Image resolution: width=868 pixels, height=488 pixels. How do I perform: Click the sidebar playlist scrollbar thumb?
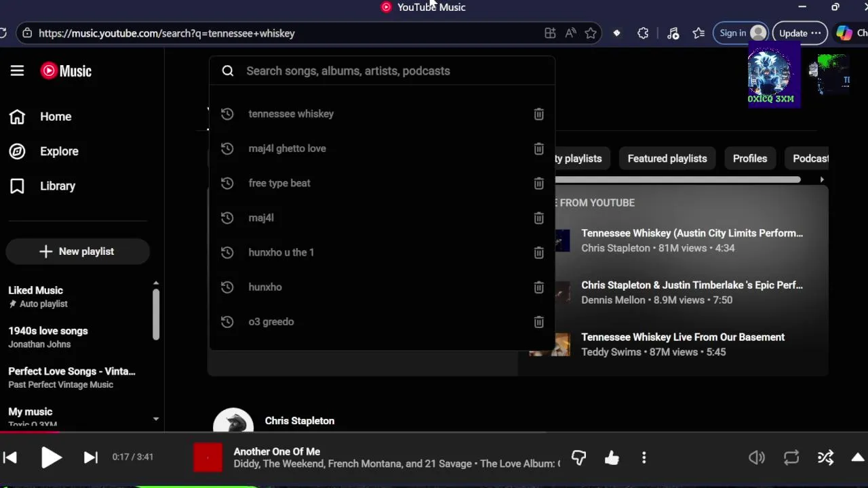pyautogui.click(x=155, y=314)
